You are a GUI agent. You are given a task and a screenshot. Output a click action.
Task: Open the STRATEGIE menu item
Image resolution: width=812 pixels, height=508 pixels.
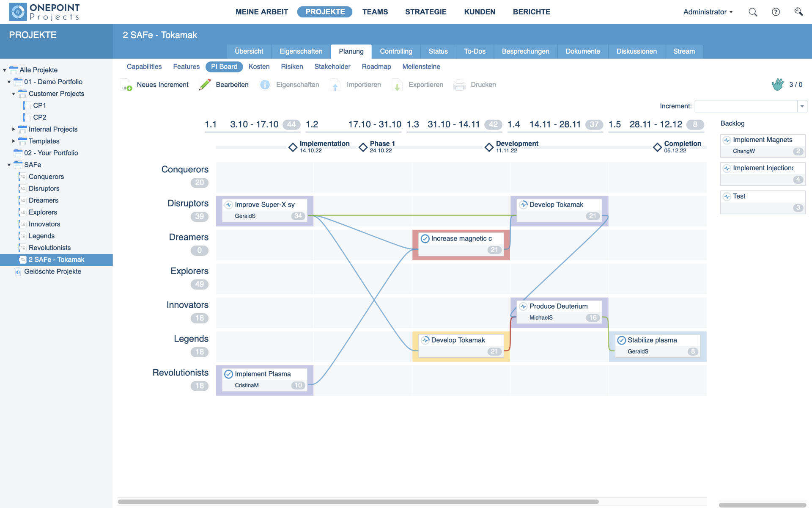[x=425, y=11]
